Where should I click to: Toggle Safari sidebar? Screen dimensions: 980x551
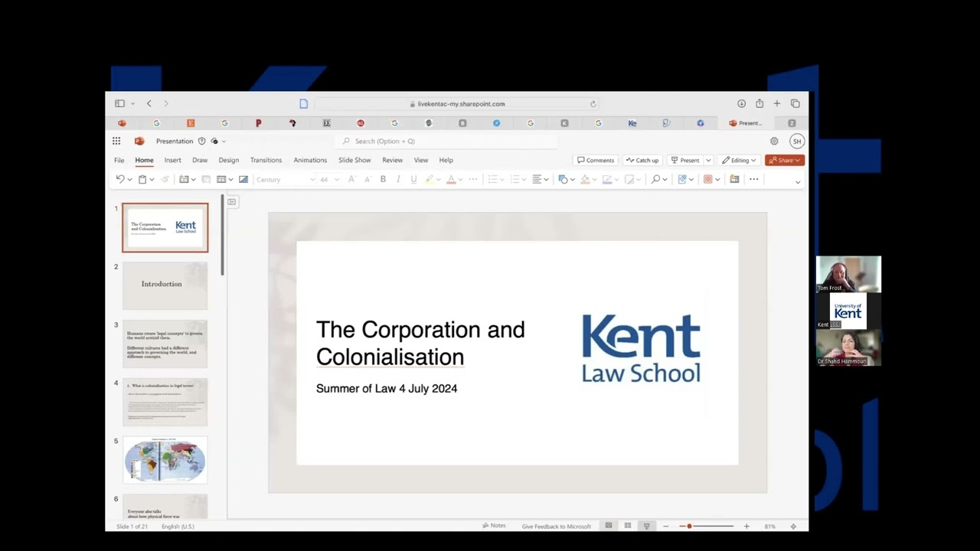[x=120, y=103]
